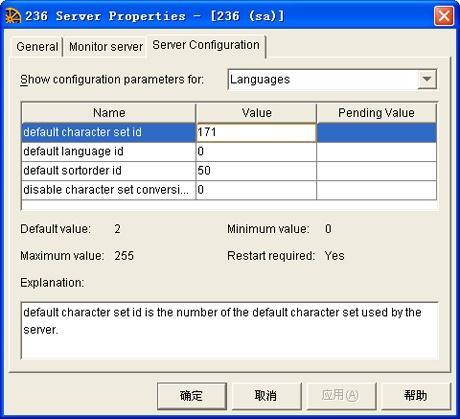
Task: Open the configuration parameters combo box
Action: [x=332, y=79]
